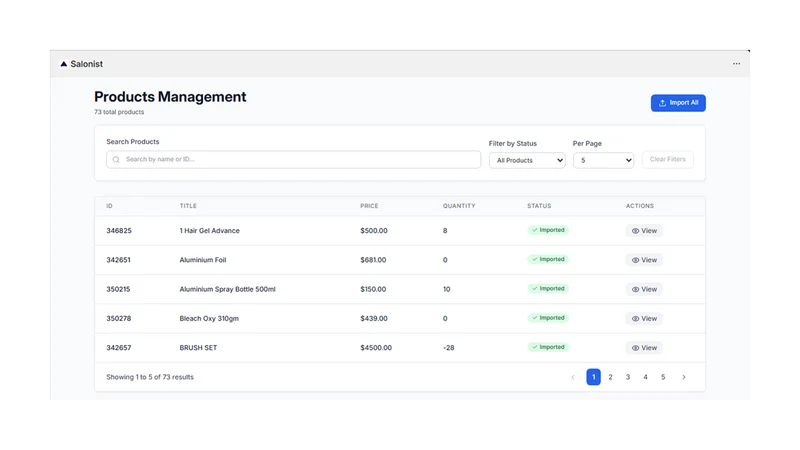Click the price $150.00
This screenshot has width=800, height=450.
coord(373,289)
